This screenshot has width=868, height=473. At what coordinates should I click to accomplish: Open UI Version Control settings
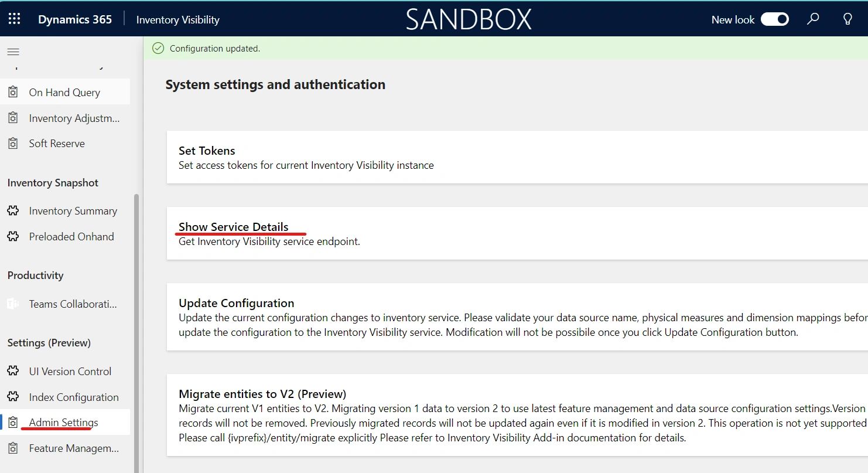pyautogui.click(x=70, y=372)
